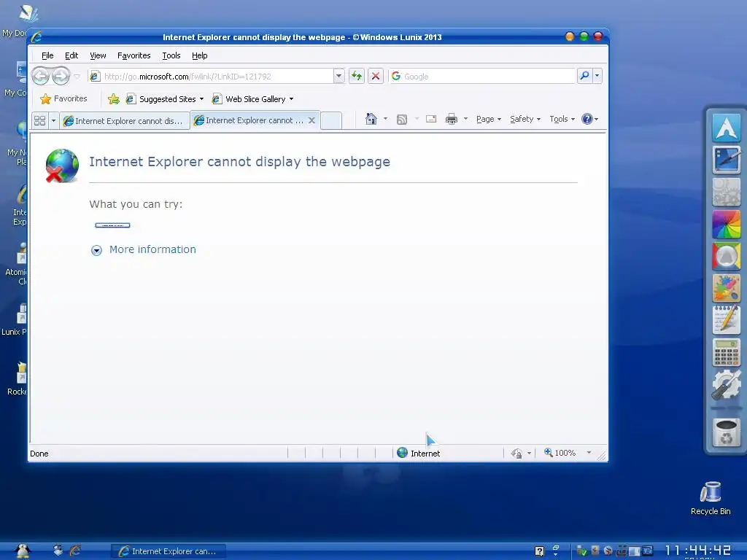
Task: Open the trash can dock icon
Action: [x=726, y=432]
